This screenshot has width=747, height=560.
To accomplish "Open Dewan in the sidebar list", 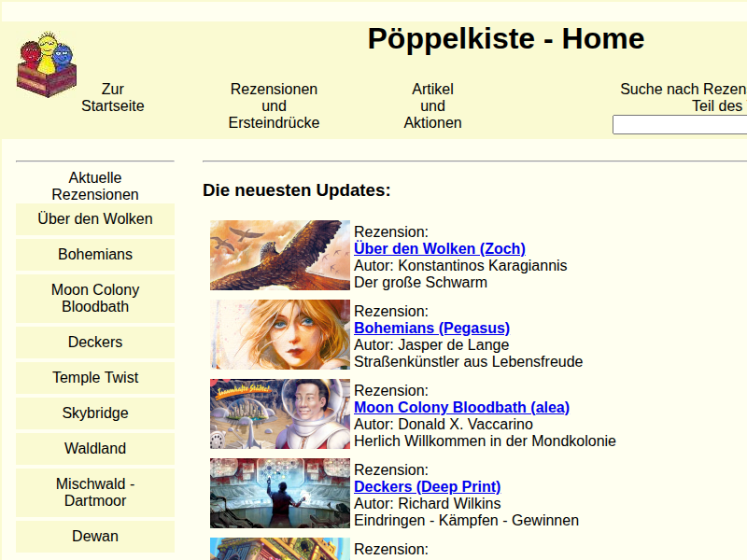I will click(95, 537).
